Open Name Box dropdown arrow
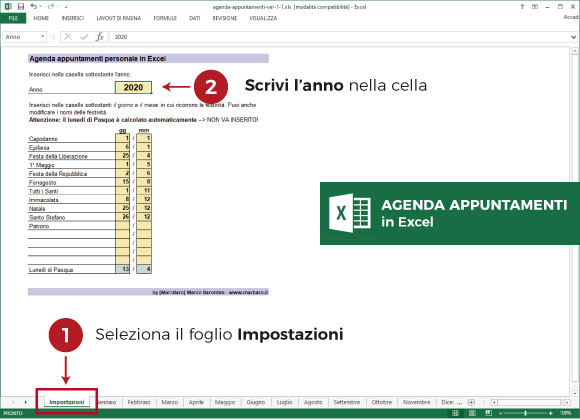 tap(43, 36)
